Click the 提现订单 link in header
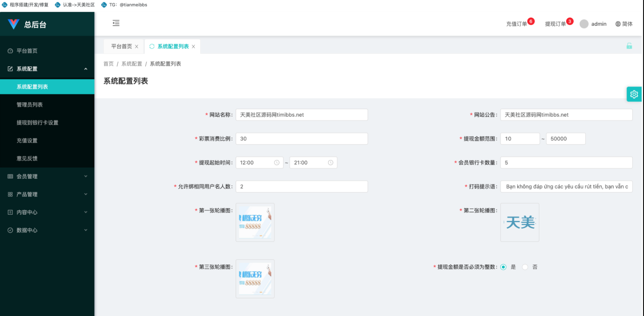This screenshot has width=644, height=316. (x=555, y=24)
